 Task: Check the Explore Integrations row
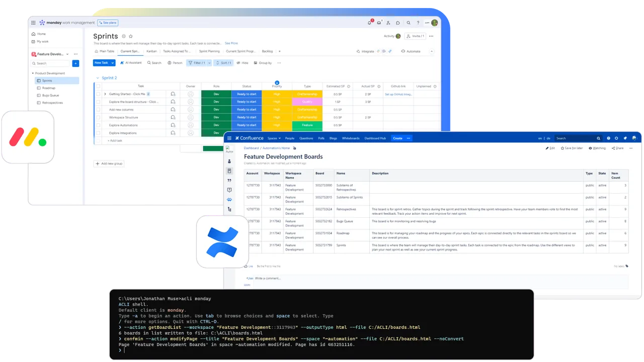pyautogui.click(x=98, y=133)
